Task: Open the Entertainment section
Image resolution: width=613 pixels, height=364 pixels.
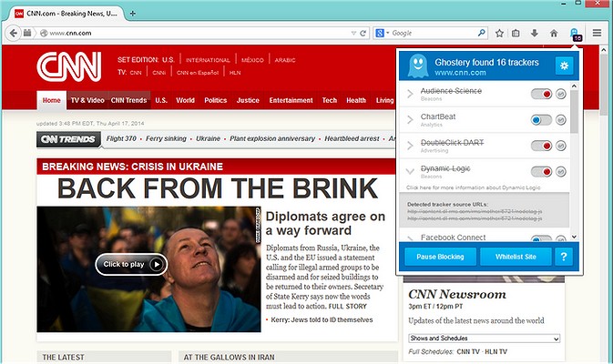Action: 291,100
